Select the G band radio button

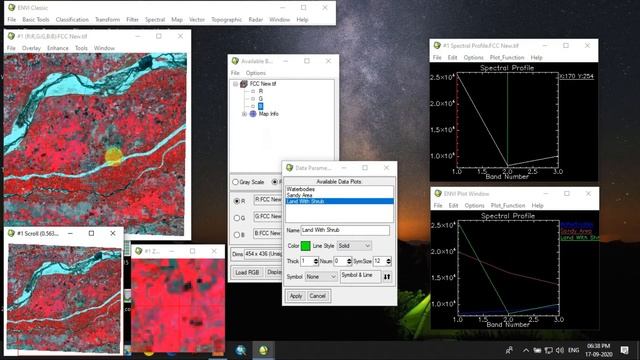[x=237, y=218]
